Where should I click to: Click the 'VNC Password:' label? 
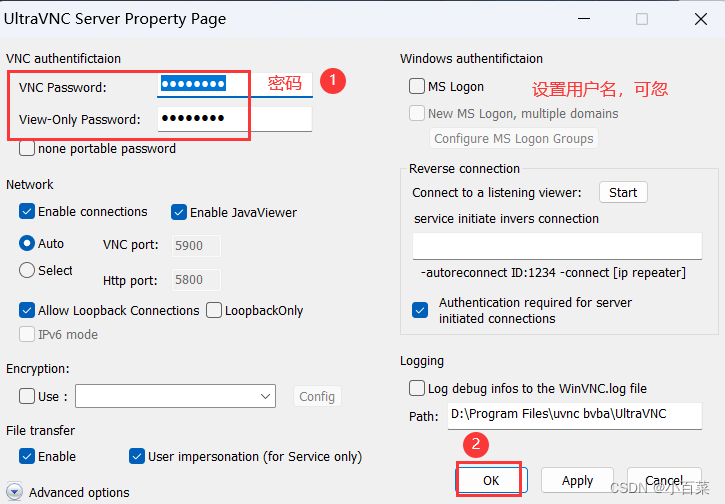click(63, 87)
